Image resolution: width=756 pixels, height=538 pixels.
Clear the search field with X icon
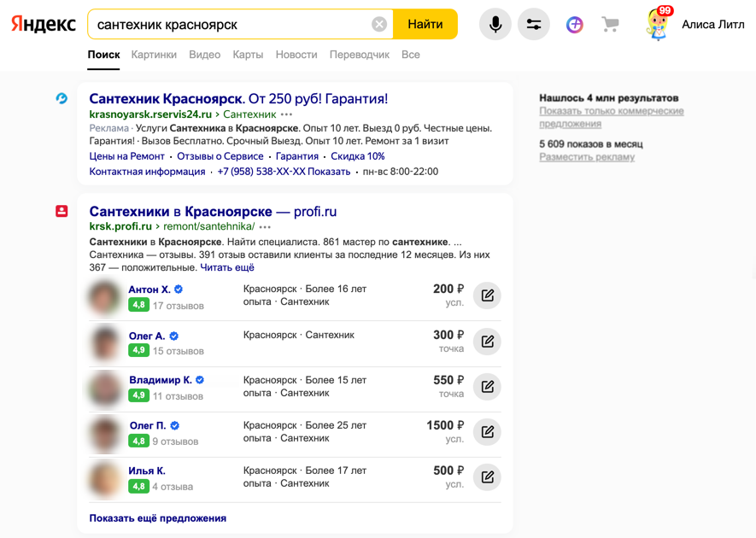[379, 25]
